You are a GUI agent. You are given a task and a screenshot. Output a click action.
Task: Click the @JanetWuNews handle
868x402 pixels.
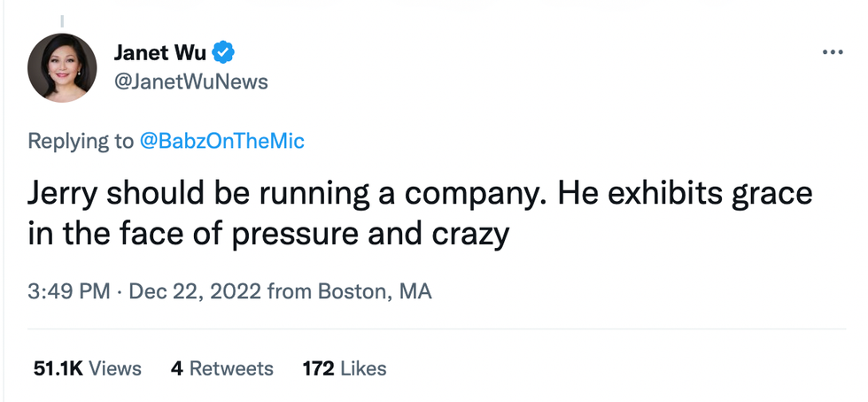[190, 81]
